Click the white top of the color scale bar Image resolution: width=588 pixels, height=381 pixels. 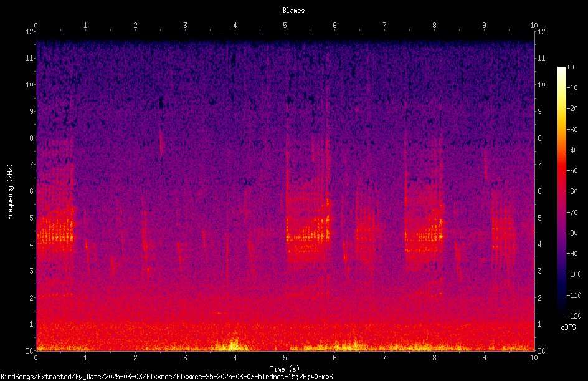click(x=561, y=70)
